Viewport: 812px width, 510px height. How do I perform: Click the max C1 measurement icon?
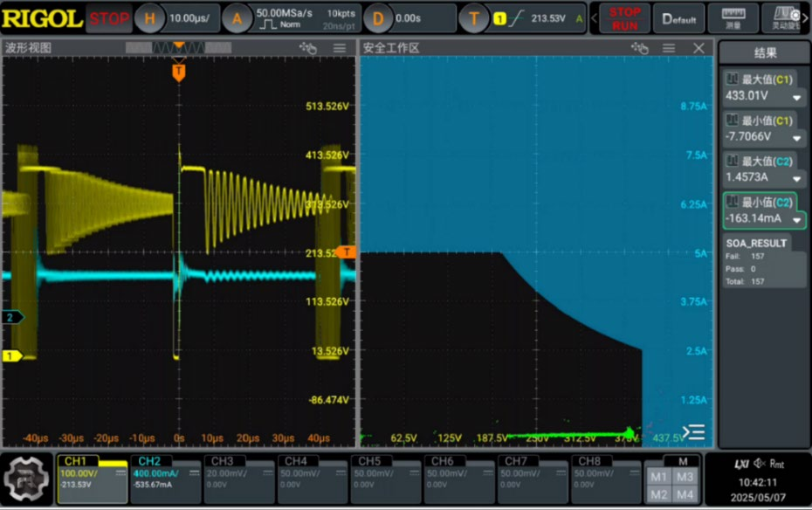733,79
